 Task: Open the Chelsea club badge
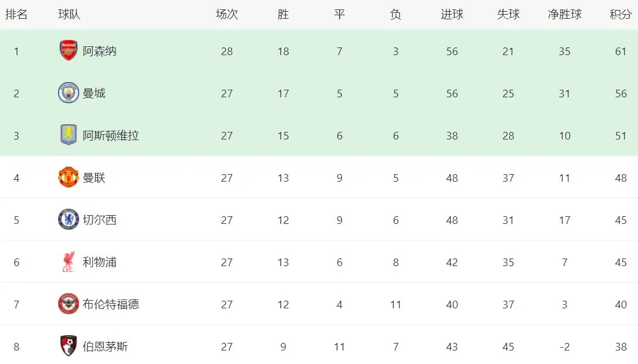(x=69, y=220)
